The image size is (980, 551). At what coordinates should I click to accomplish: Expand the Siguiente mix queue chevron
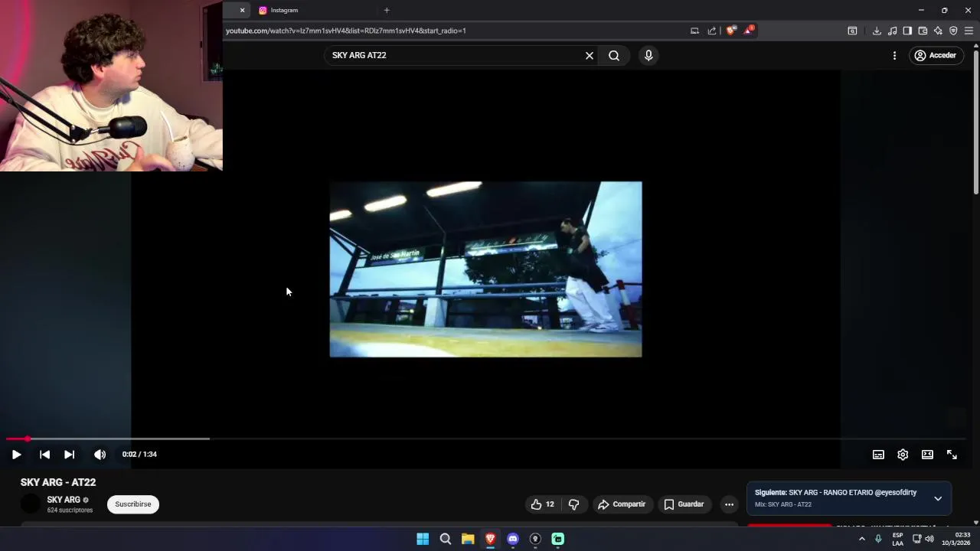click(938, 498)
